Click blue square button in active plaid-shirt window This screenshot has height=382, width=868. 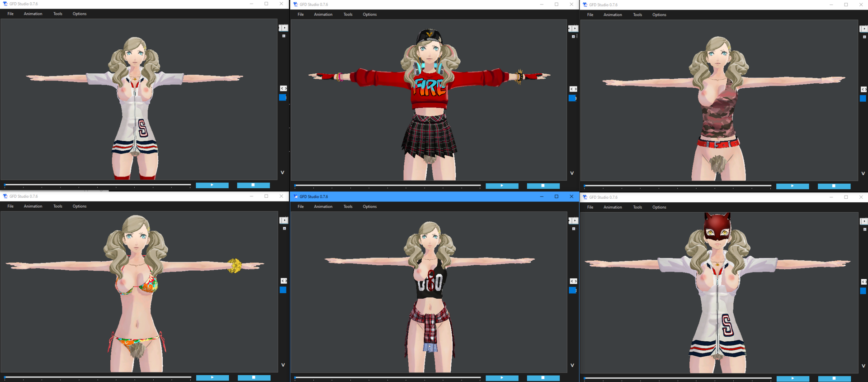tap(572, 291)
